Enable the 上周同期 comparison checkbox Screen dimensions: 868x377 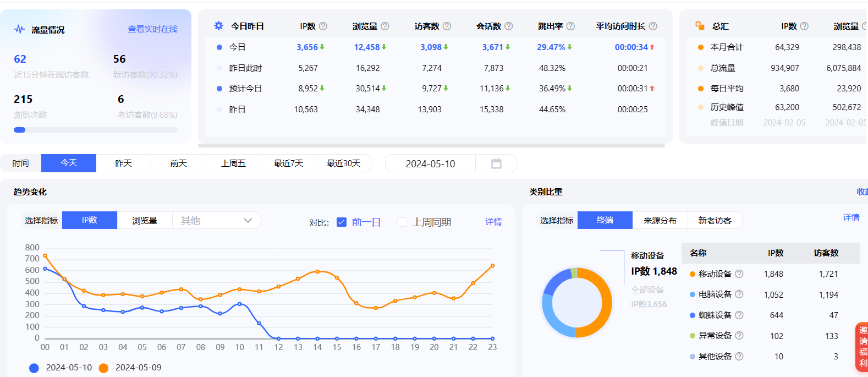pos(402,222)
